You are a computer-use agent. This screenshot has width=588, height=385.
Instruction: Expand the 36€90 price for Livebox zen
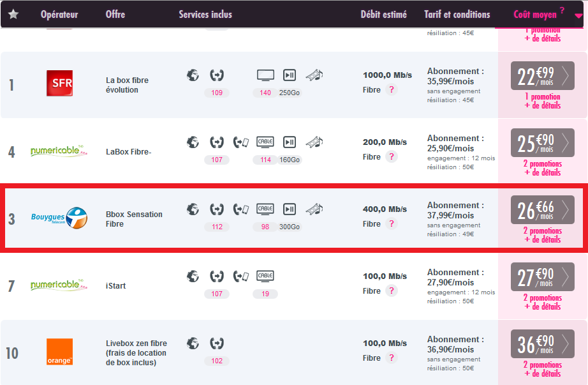[x=542, y=344]
